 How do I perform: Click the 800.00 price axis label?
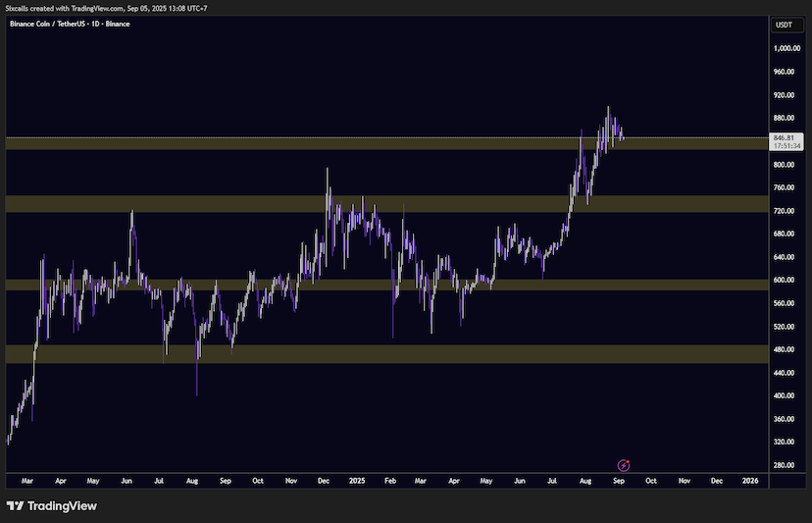(x=784, y=164)
